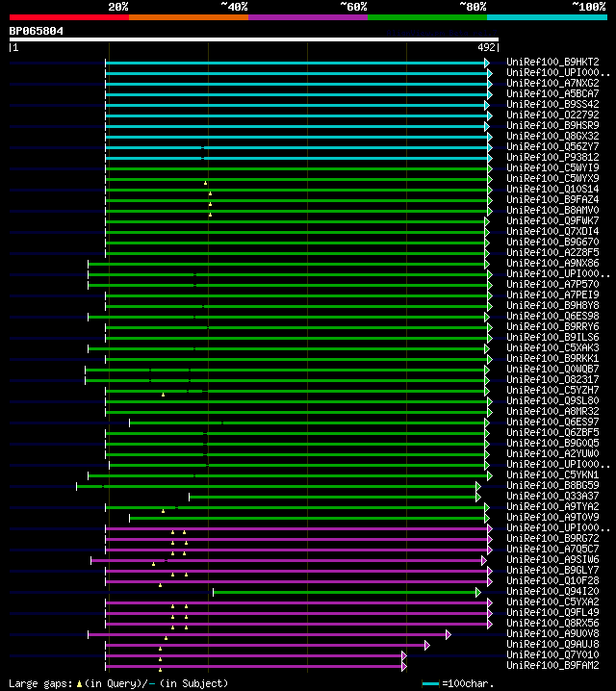
Task: Select the purple ~60% legend segment
Action: 308,17
